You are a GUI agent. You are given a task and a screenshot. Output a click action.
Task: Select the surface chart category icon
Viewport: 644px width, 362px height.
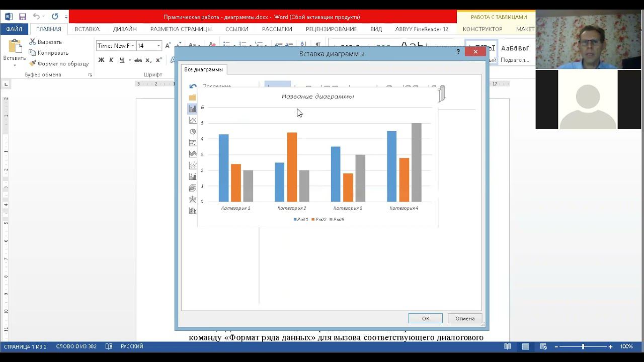(193, 188)
